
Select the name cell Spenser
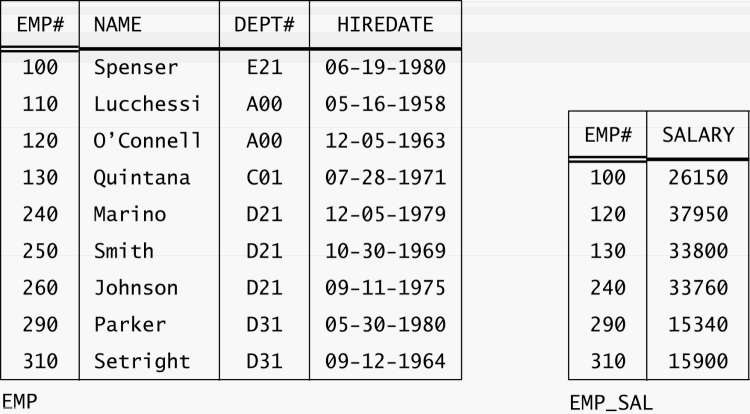click(136, 68)
